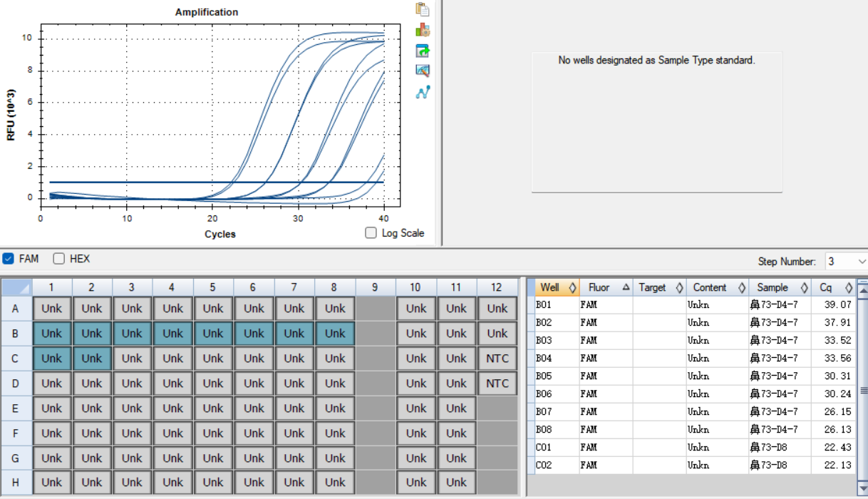The height and width of the screenshot is (499, 868).
Task: Click the B08 well cell
Action: tap(557, 429)
